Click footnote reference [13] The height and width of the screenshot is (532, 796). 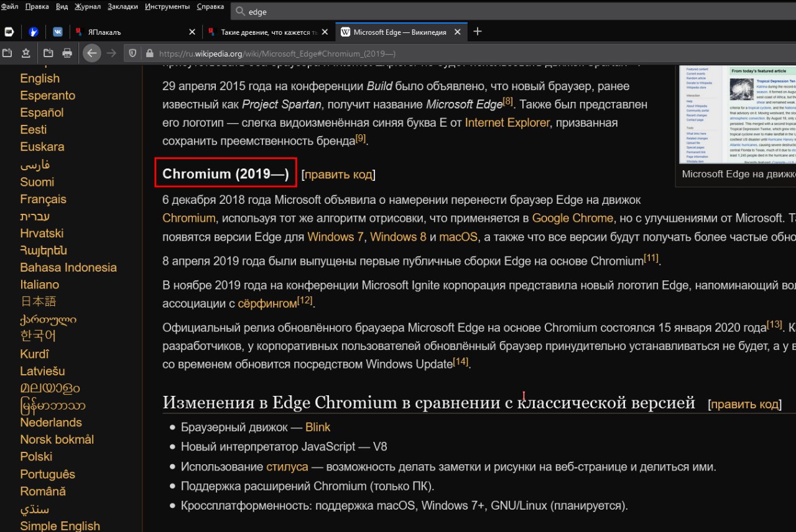pyautogui.click(x=774, y=324)
